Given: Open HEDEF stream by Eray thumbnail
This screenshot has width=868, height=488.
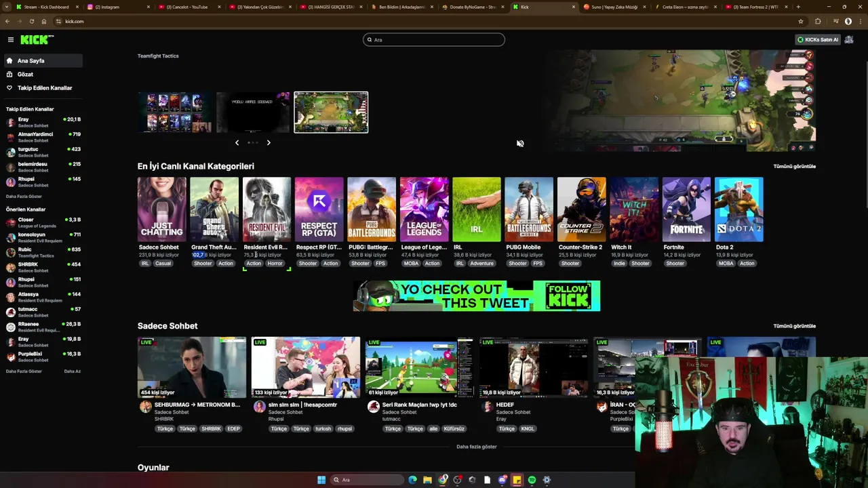Looking at the screenshot, I should [534, 367].
